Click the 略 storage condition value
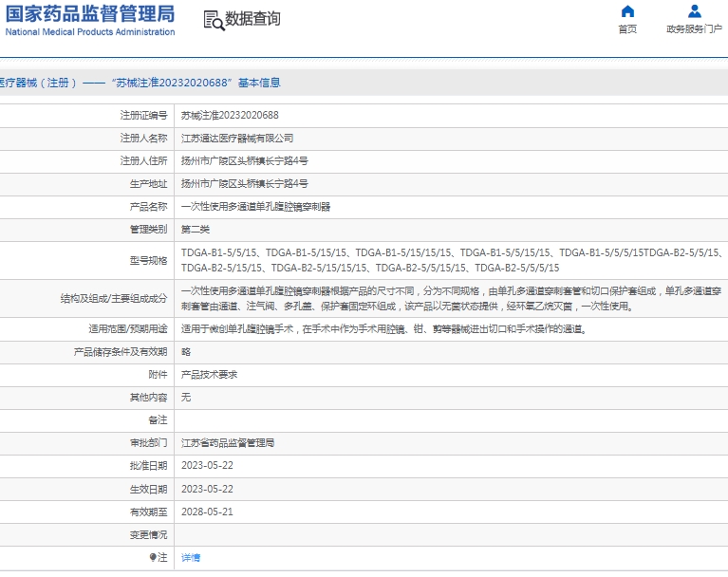 (186, 352)
